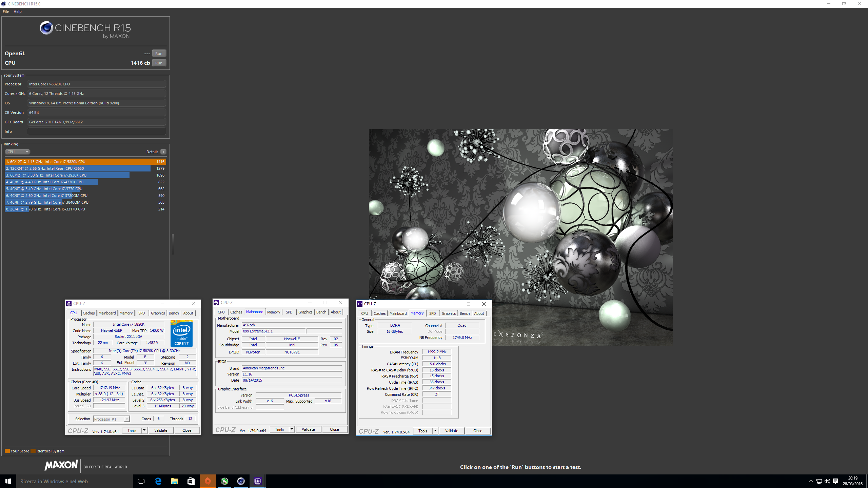The image size is (868, 488).
Task: Show hidden system tray icons
Action: (x=811, y=481)
